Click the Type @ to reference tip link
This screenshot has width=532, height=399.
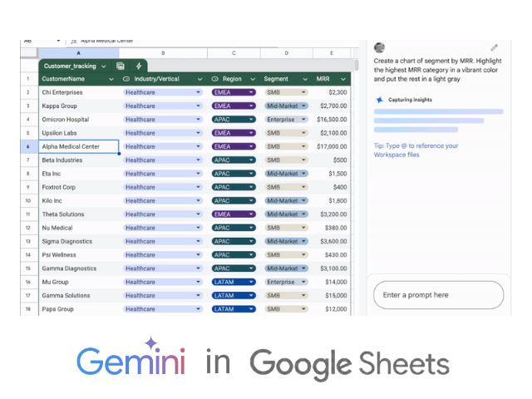[416, 150]
